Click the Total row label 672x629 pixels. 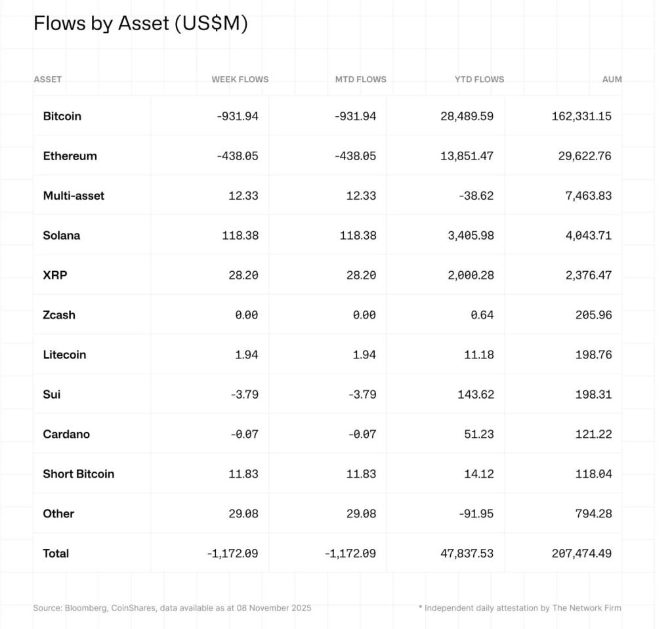(56, 553)
